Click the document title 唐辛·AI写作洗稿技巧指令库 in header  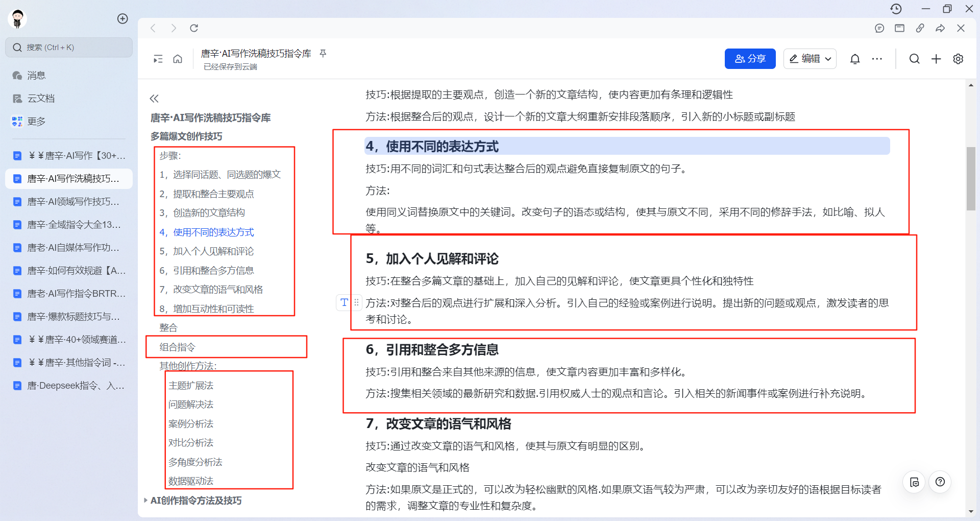point(256,54)
